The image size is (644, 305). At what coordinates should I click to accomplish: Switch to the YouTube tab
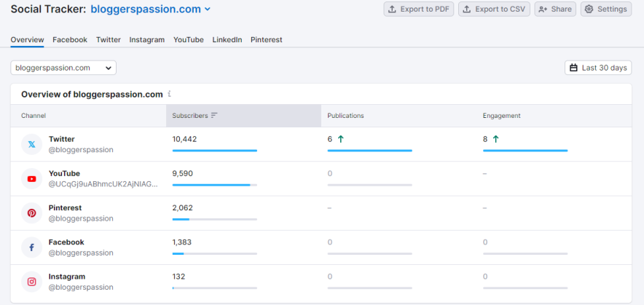coord(189,40)
